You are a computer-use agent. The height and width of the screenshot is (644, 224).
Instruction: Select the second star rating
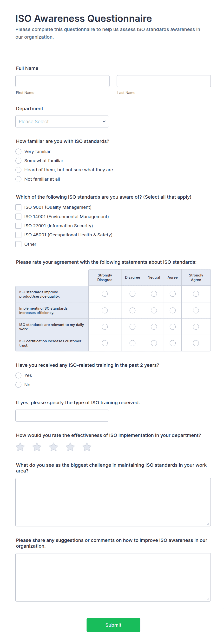coord(37,447)
